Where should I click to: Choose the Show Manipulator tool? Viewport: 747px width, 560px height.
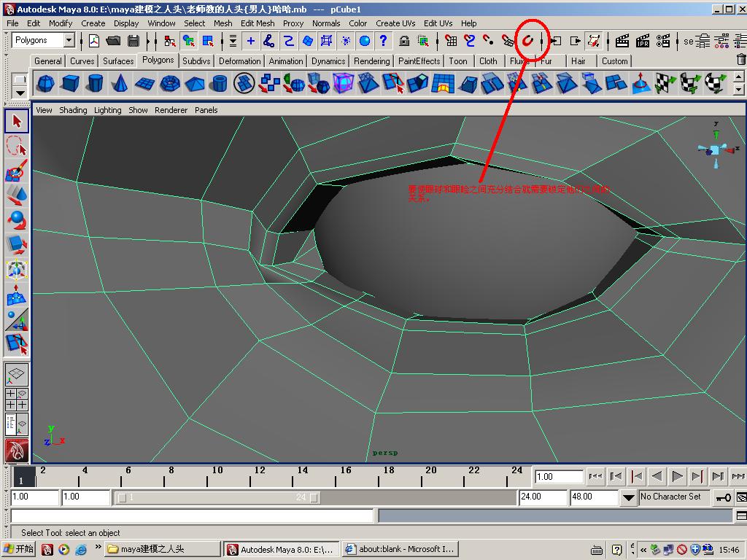17,319
